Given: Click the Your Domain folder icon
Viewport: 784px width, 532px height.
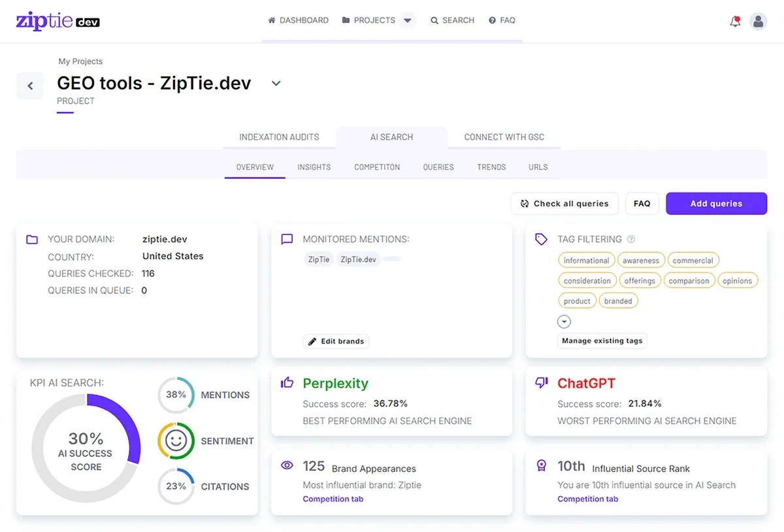Looking at the screenshot, I should tap(32, 240).
